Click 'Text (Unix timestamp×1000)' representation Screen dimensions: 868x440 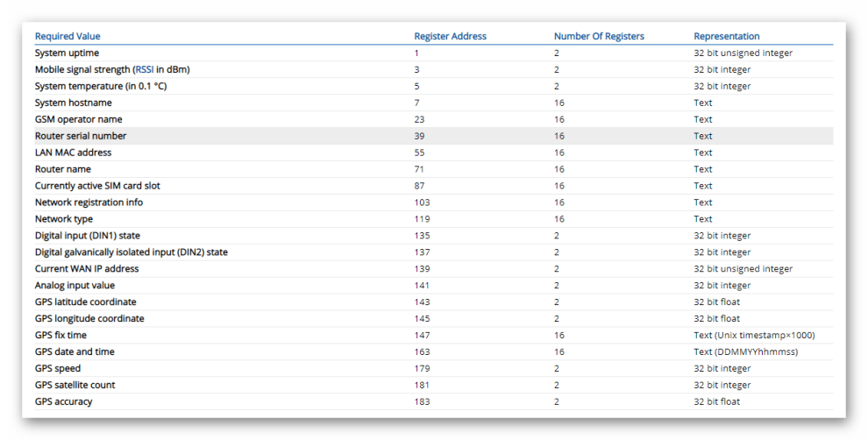[754, 336]
